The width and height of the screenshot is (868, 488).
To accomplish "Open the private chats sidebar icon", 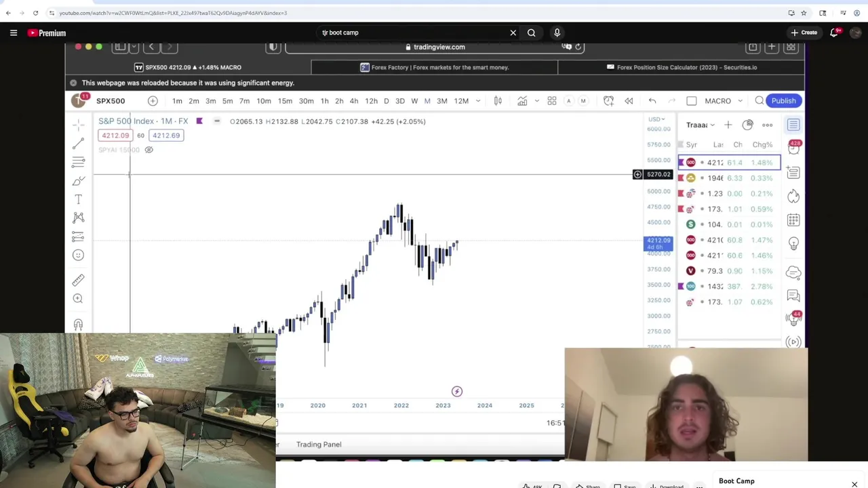I will [793, 296].
